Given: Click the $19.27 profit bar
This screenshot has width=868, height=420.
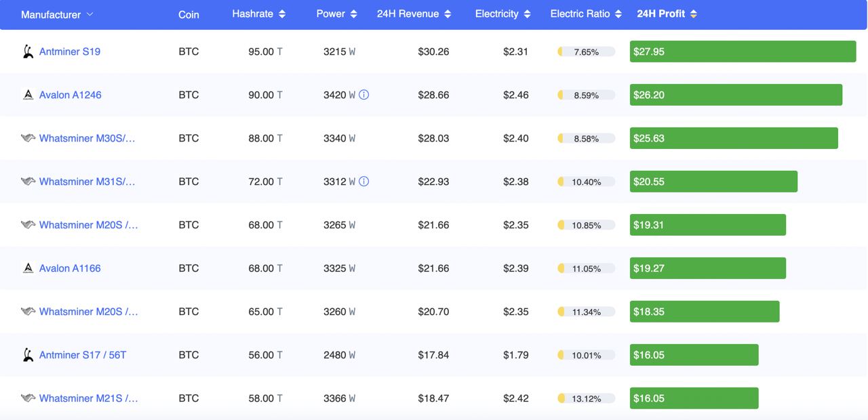Looking at the screenshot, I should tap(708, 268).
